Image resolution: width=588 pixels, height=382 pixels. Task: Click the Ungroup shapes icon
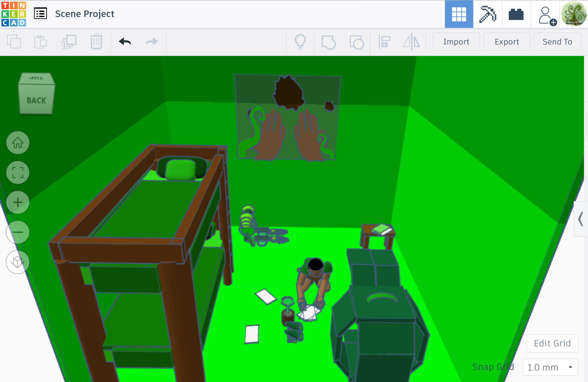click(x=357, y=42)
